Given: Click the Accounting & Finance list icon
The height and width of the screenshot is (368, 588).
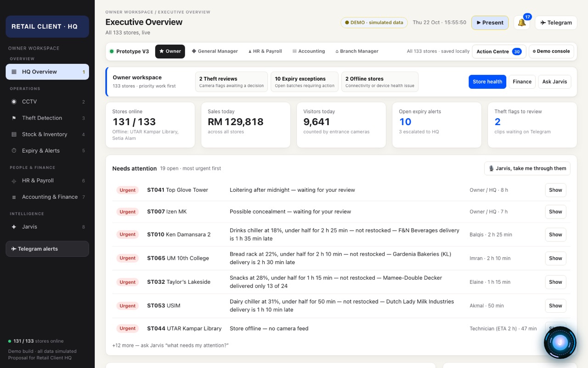Looking at the screenshot, I should pyautogui.click(x=14, y=197).
